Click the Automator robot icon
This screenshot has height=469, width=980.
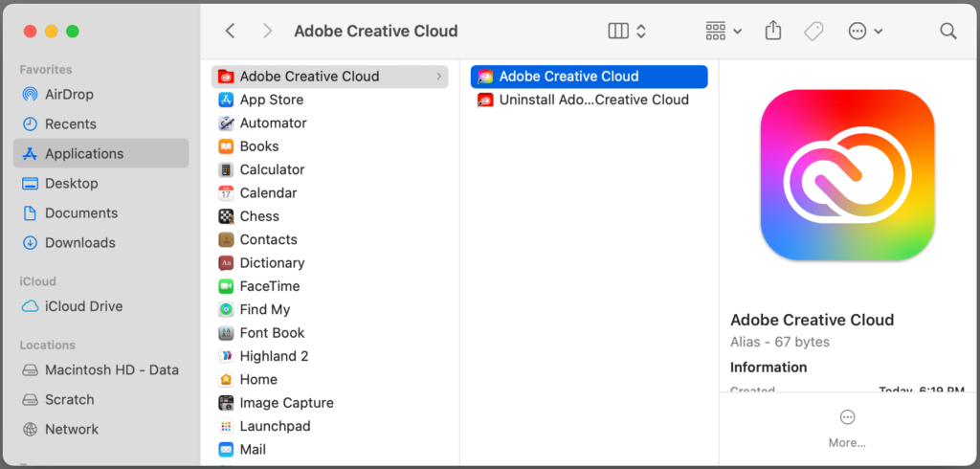tap(226, 123)
